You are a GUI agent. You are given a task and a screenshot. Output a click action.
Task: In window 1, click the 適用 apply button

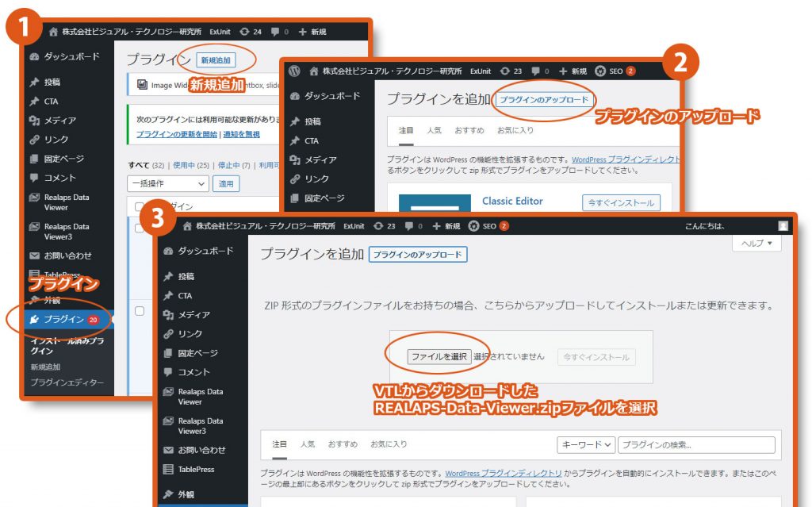226,183
